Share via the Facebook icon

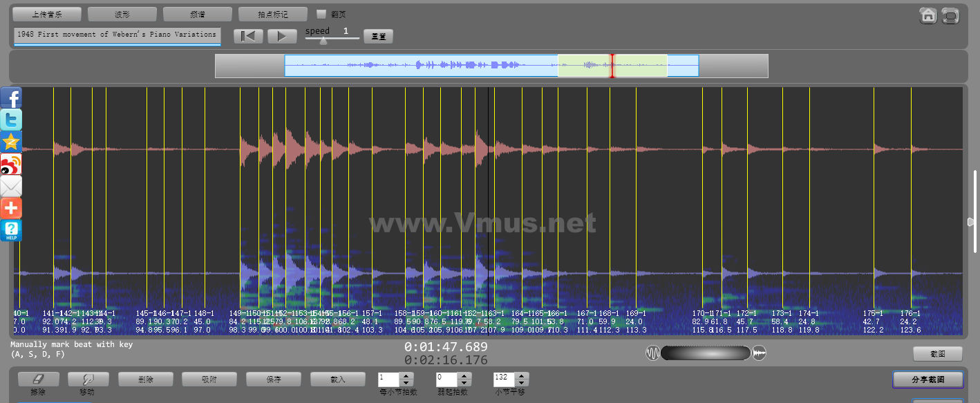click(x=11, y=97)
